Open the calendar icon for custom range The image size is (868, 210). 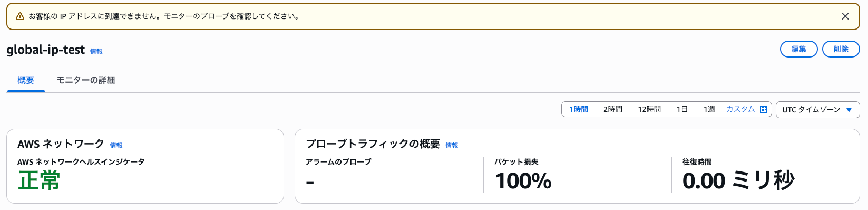click(764, 109)
